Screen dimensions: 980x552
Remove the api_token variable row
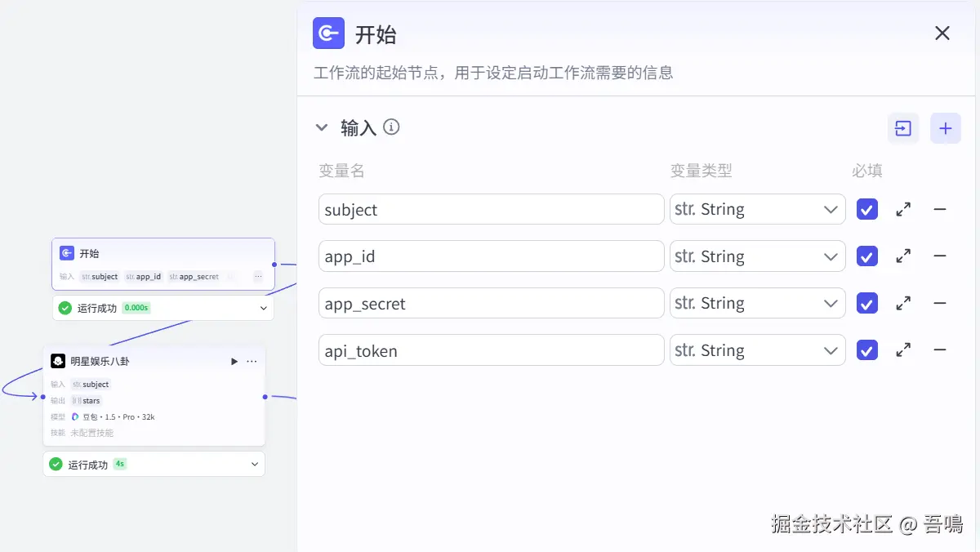click(940, 350)
